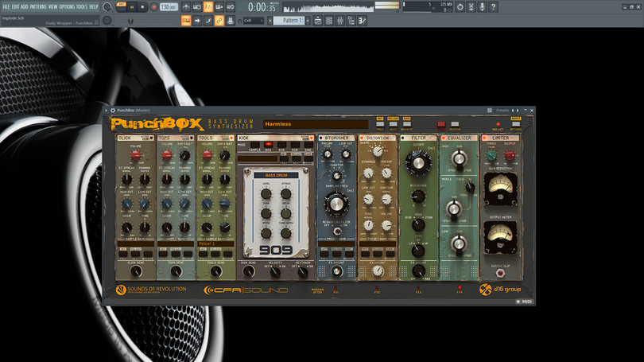Screen dimensions: 644x362
Task: Select next preset arrow beside Presets
Action: pyautogui.click(x=518, y=111)
